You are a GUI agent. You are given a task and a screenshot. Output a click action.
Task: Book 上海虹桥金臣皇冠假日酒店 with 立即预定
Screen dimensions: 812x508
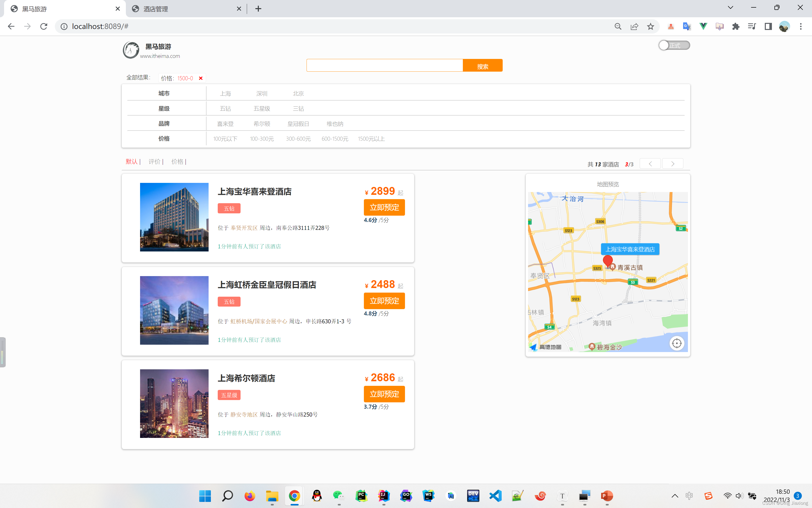(384, 301)
